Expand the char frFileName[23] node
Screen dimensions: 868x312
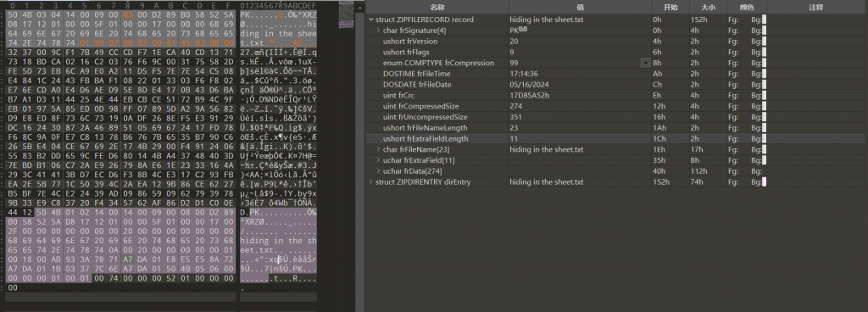point(379,149)
